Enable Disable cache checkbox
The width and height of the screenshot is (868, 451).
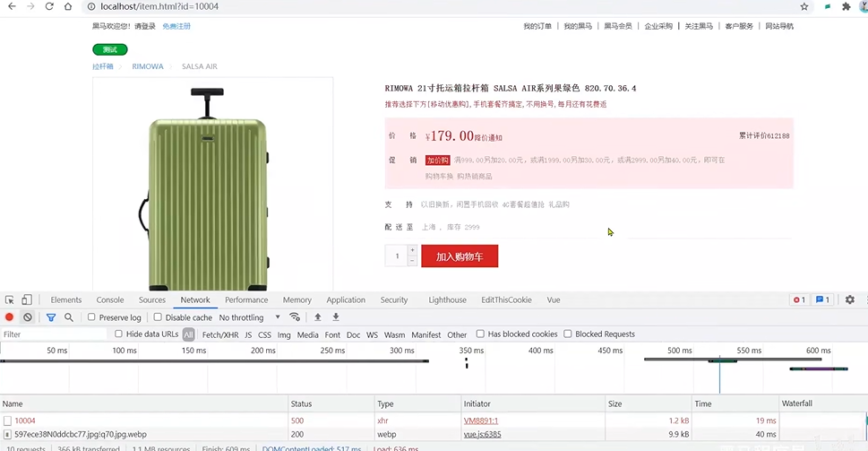(158, 317)
